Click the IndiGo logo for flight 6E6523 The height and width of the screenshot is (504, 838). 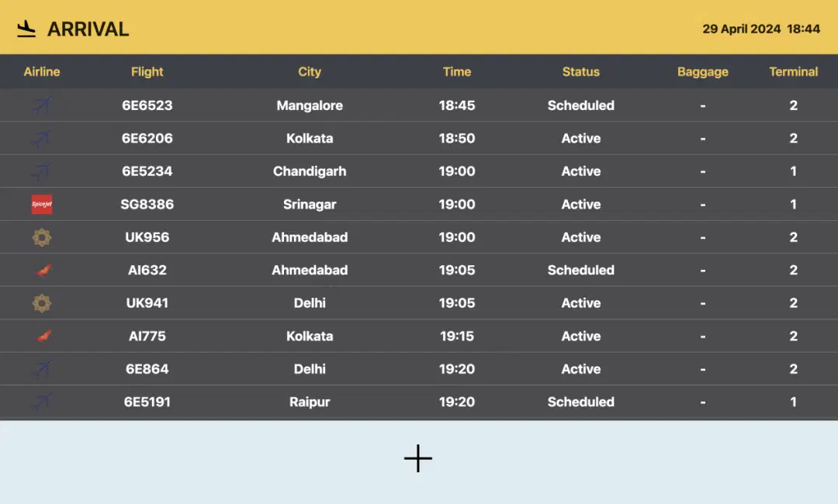point(42,105)
